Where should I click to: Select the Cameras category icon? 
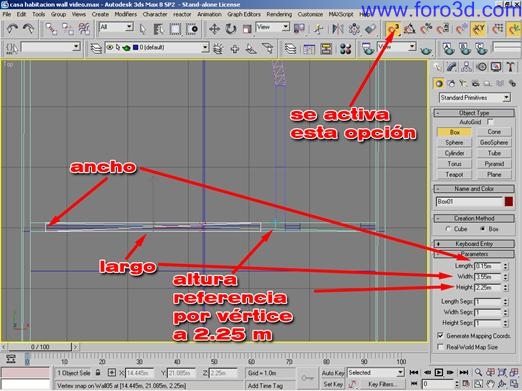476,83
